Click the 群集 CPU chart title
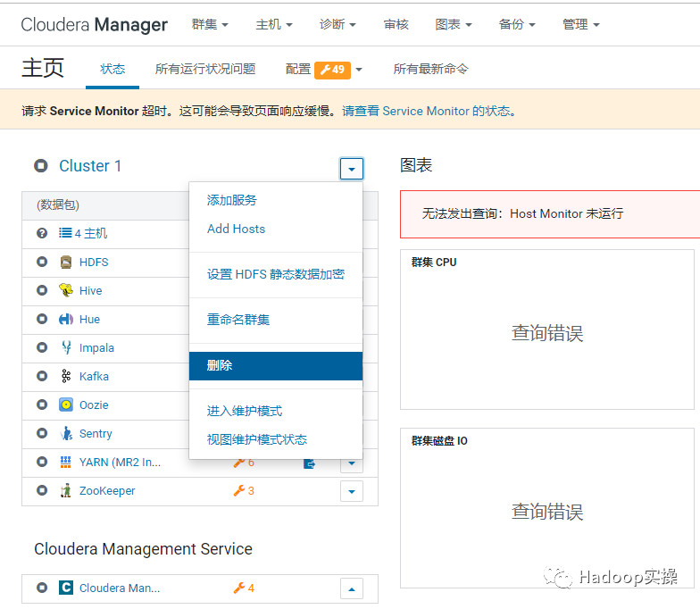 434,263
